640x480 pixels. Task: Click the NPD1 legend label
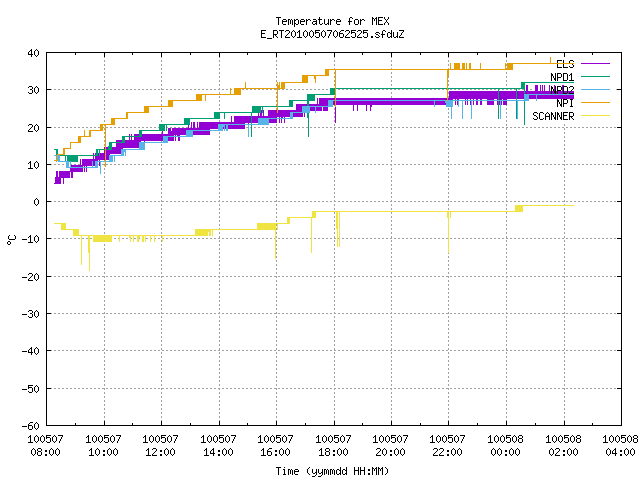(x=562, y=77)
